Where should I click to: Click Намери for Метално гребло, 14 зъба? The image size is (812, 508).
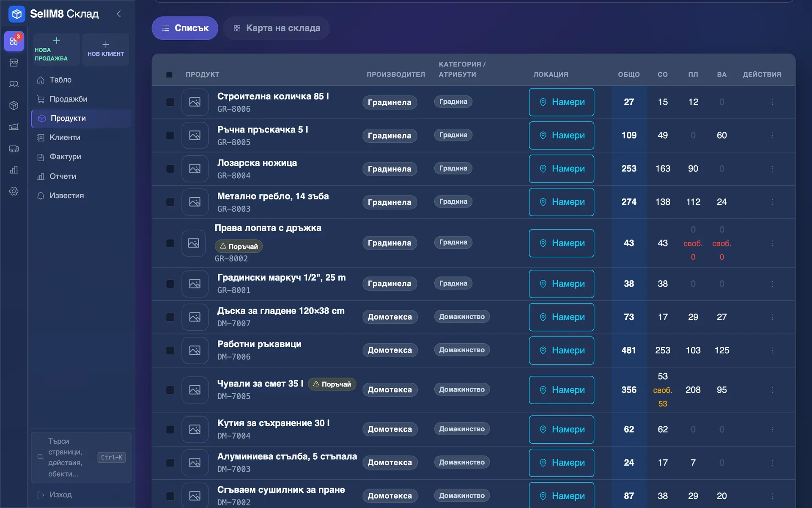[561, 202]
